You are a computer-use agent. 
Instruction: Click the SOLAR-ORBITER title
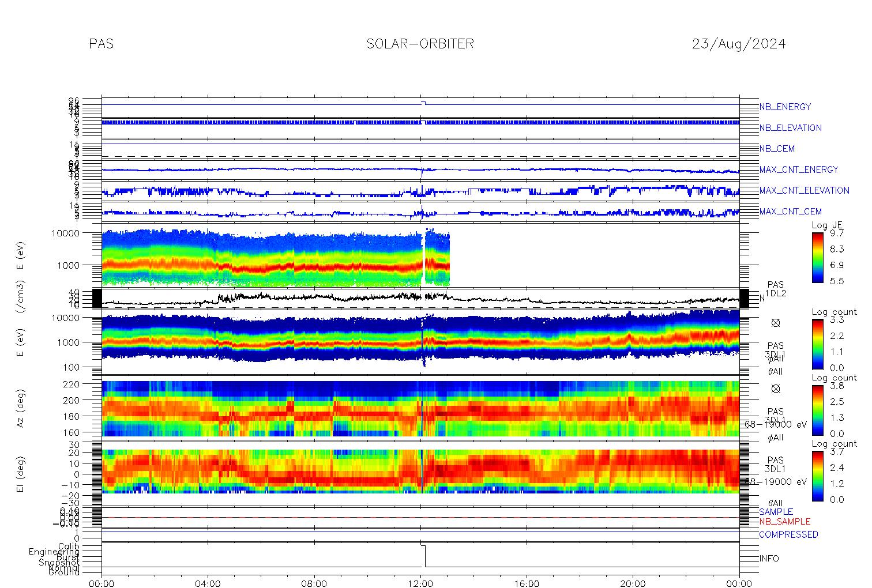pos(420,44)
